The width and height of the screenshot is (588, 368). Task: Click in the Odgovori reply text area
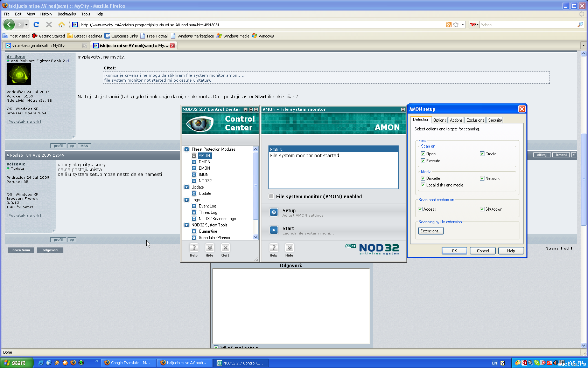pyautogui.click(x=291, y=306)
